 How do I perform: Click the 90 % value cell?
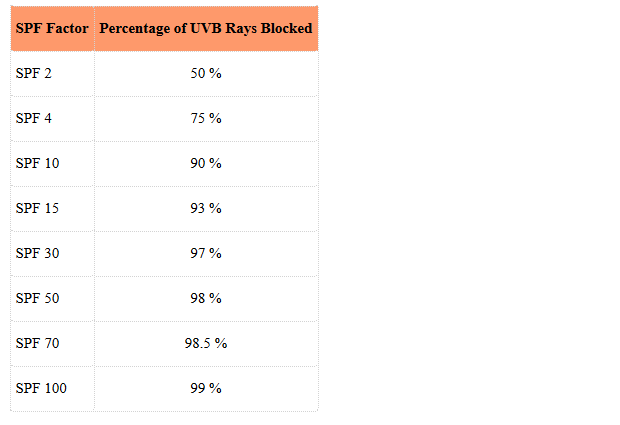tap(206, 164)
